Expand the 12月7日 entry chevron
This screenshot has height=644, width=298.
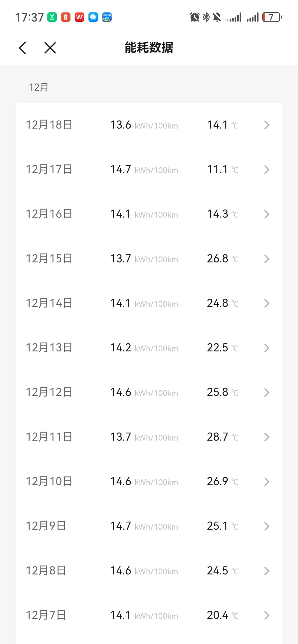[x=267, y=615]
